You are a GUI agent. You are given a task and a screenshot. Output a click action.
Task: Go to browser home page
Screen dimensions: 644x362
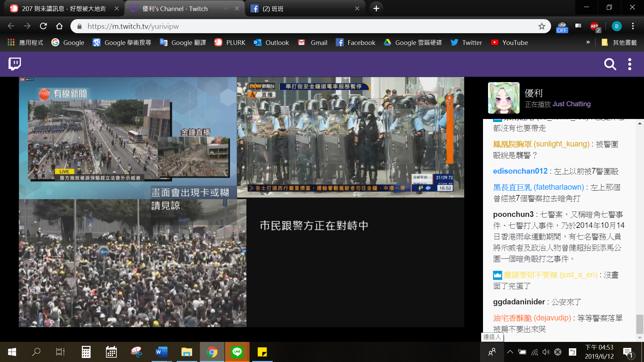point(59,26)
